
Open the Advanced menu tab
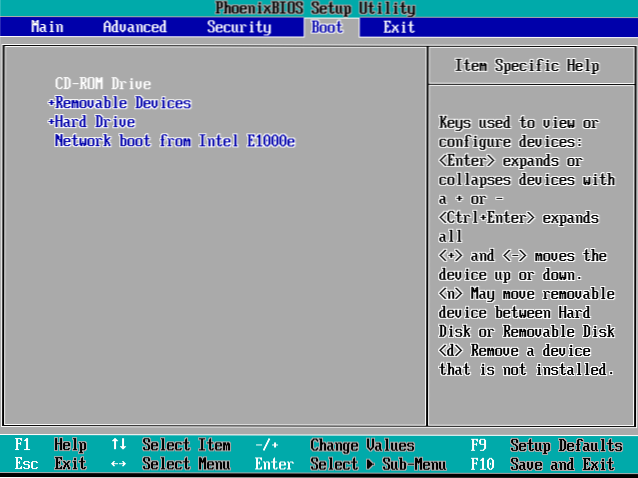(134, 27)
